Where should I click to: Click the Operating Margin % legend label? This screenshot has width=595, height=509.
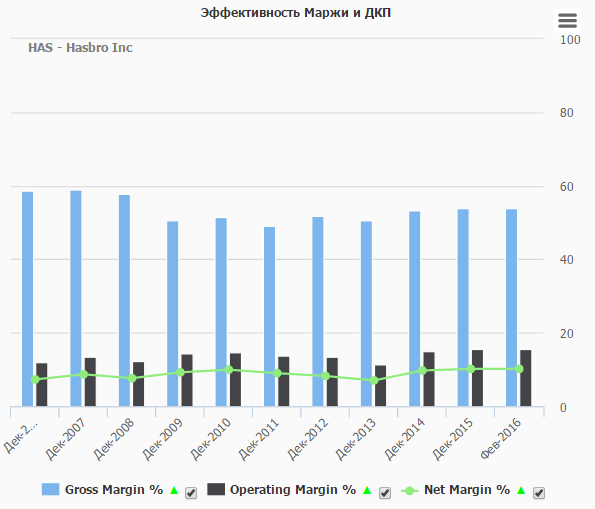click(293, 490)
